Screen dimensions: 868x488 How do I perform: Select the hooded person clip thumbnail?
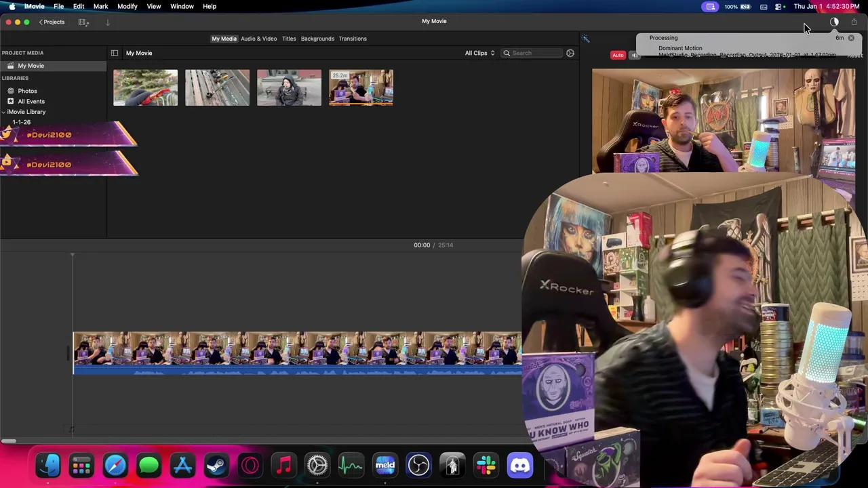[x=289, y=87]
